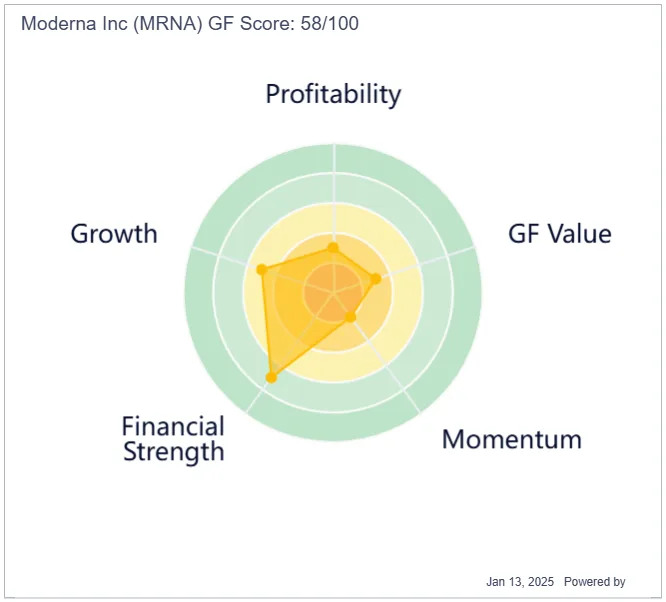Select the Financial Strength axis label
This screenshot has width=666, height=602.
click(173, 439)
